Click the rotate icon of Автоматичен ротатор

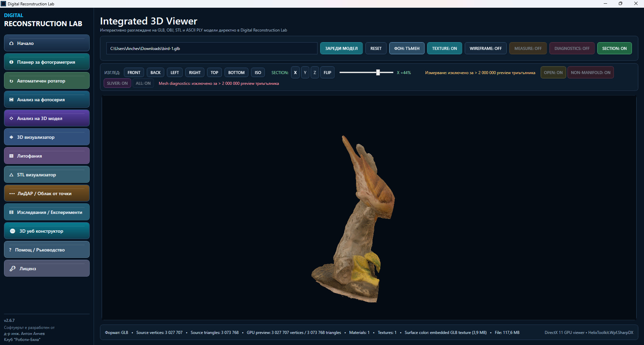pos(11,81)
